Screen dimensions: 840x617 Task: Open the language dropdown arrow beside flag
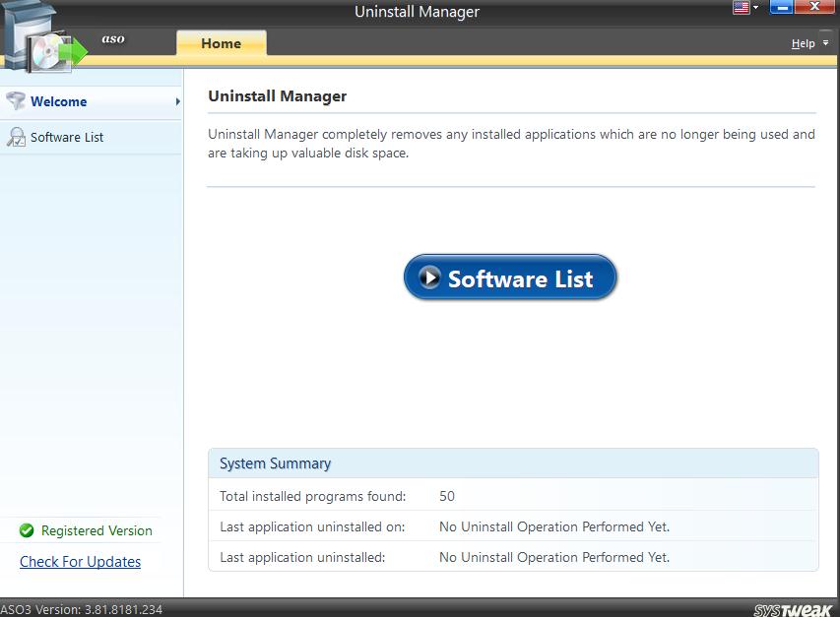[x=756, y=8]
